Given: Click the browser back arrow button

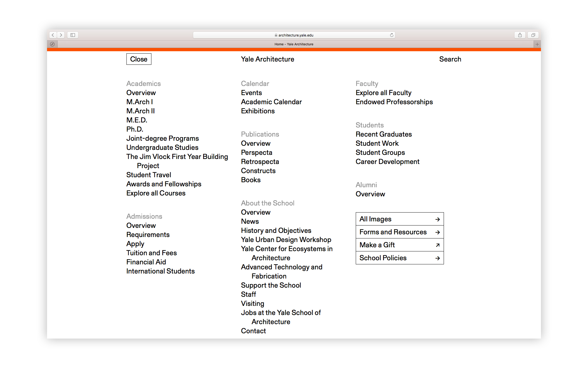Looking at the screenshot, I should tap(53, 35).
